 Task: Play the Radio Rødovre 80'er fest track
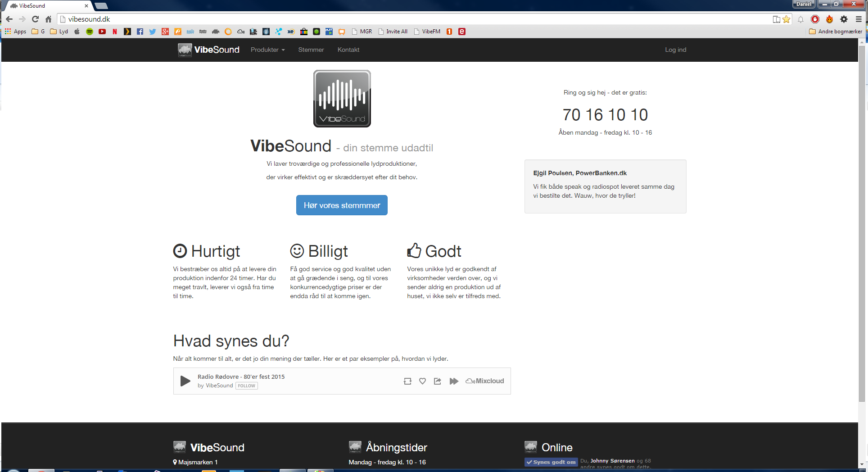[x=185, y=381]
